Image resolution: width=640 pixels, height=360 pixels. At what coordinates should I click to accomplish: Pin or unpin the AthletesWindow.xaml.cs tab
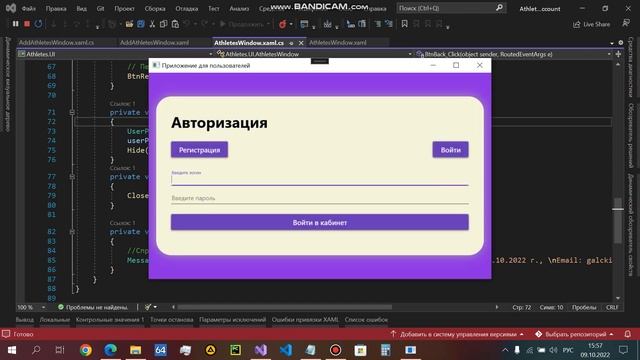pos(291,43)
